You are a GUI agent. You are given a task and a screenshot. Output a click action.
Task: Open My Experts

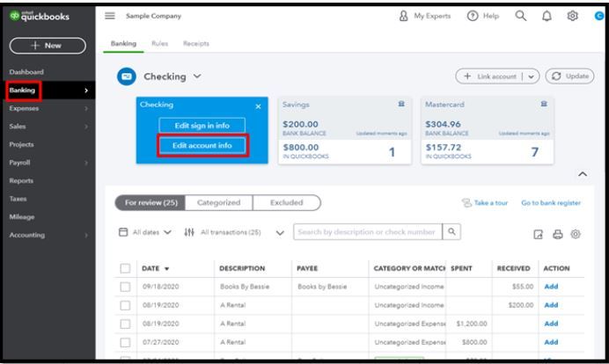click(x=424, y=16)
